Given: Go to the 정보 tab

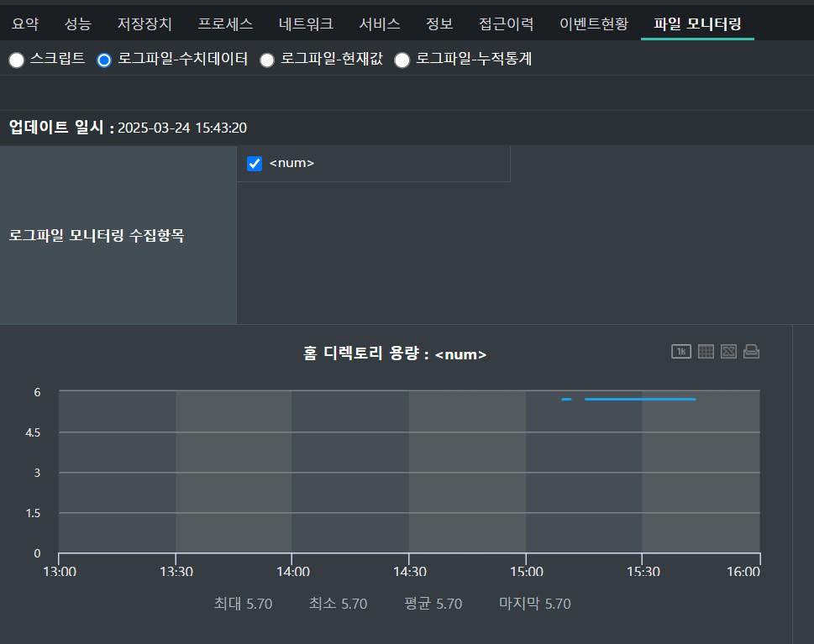Looking at the screenshot, I should point(439,24).
